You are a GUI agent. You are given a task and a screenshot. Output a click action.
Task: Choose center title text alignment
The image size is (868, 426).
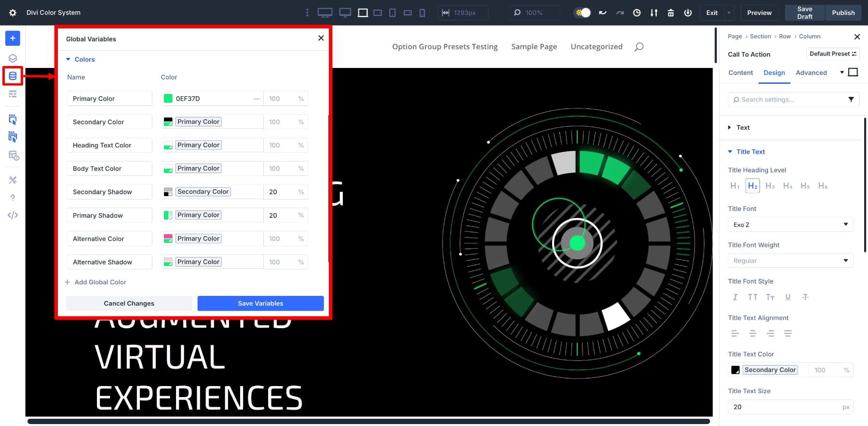pos(752,333)
